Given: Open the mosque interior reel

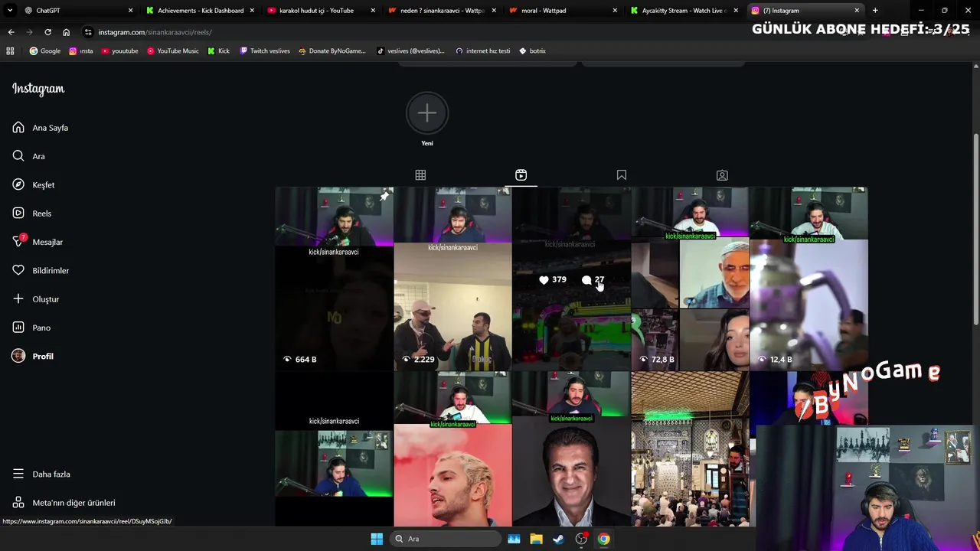Looking at the screenshot, I should (x=690, y=450).
